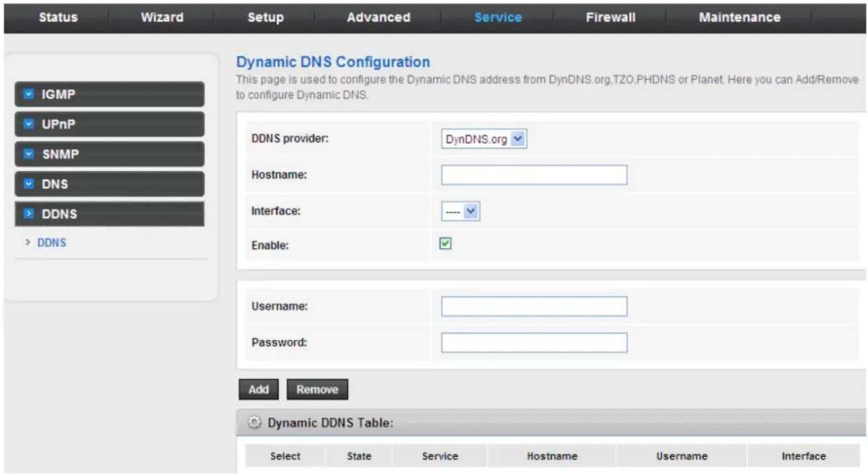
Task: Toggle the Enable checkbox
Action: click(447, 245)
